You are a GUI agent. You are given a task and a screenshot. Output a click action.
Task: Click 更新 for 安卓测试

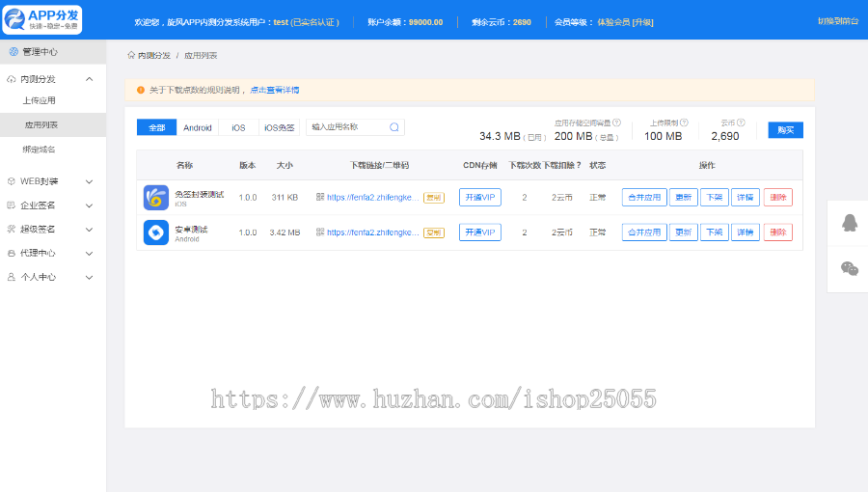684,232
